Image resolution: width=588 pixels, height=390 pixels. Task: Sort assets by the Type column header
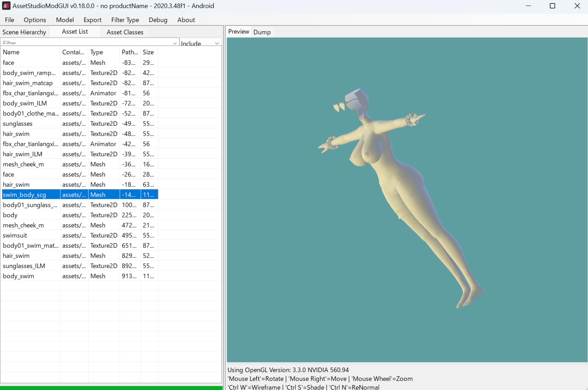point(104,52)
